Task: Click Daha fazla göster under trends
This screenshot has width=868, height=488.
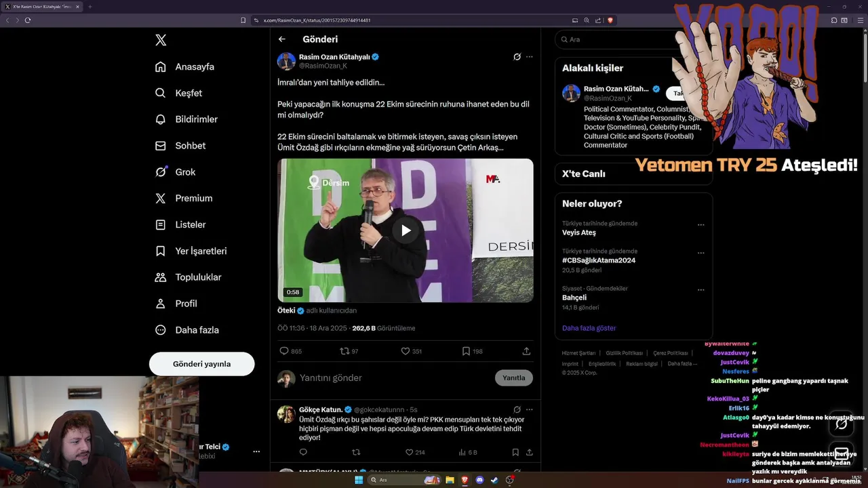Action: tap(589, 328)
